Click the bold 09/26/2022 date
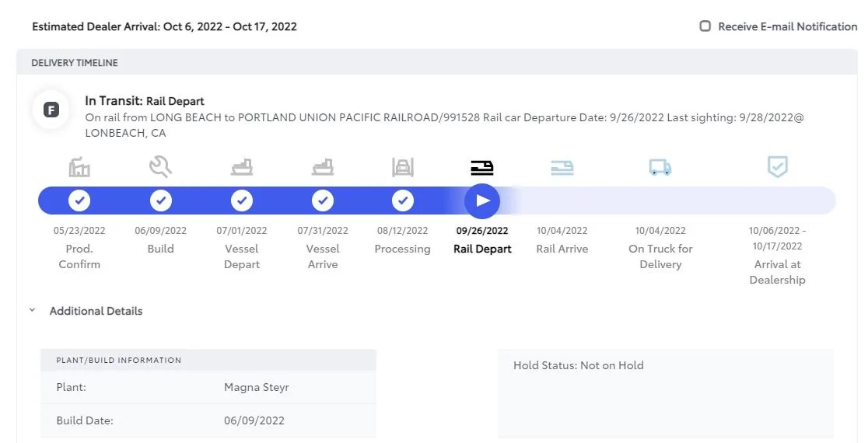The image size is (868, 443). (x=482, y=231)
